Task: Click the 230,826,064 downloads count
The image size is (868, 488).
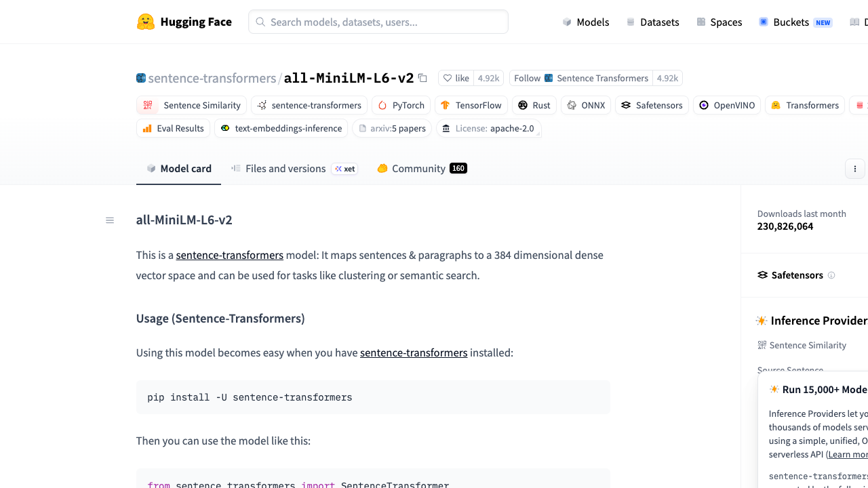Action: tap(785, 226)
